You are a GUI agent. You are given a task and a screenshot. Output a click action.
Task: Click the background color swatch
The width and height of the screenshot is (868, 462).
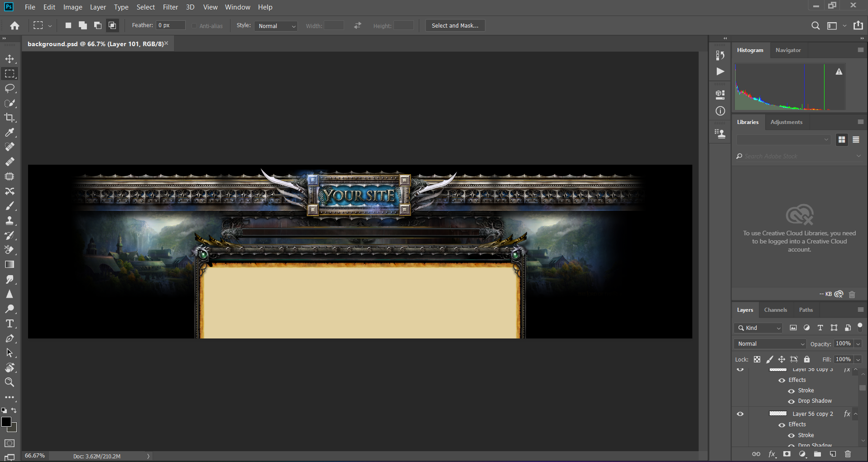[14, 429]
